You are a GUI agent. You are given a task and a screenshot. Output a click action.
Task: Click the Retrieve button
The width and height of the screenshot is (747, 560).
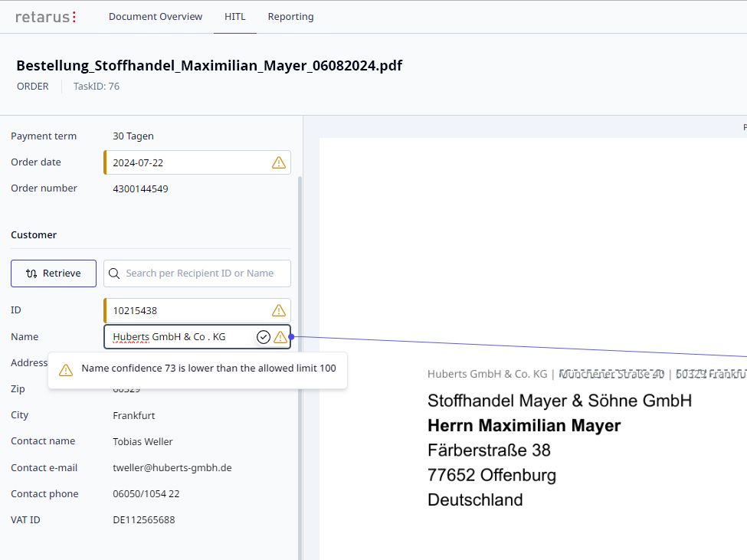(54, 273)
